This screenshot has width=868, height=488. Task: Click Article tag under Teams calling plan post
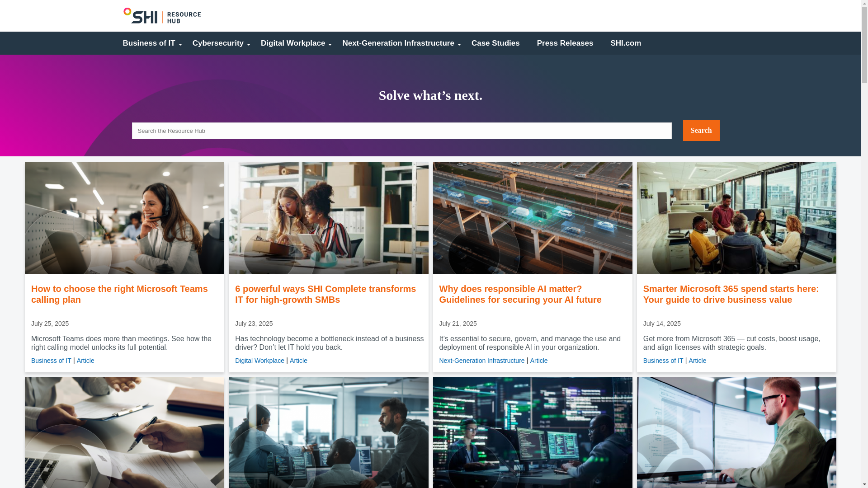click(85, 361)
